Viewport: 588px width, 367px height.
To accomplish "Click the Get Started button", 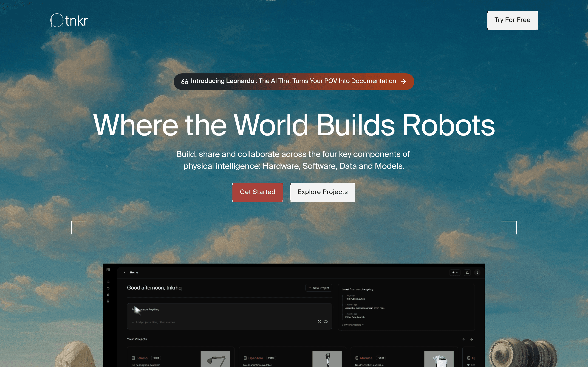I will pos(257,192).
